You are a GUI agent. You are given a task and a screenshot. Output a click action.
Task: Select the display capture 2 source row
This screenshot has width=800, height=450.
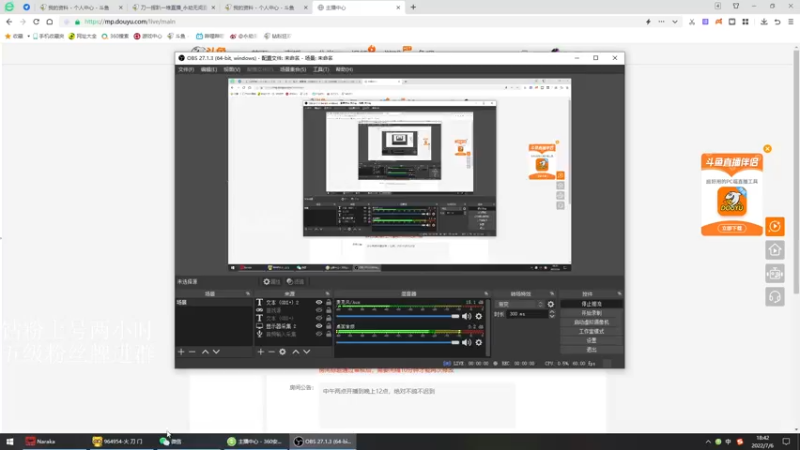(x=293, y=326)
